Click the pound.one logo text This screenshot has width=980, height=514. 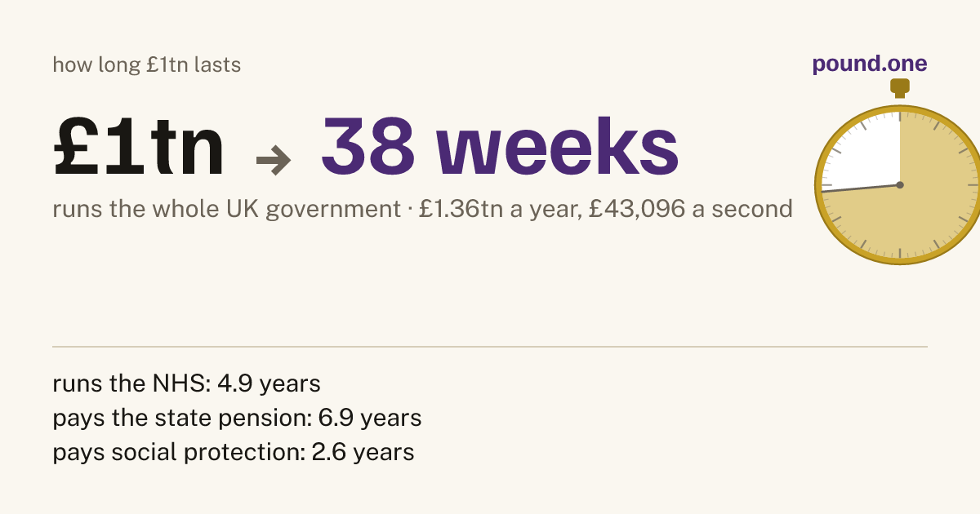(870, 64)
